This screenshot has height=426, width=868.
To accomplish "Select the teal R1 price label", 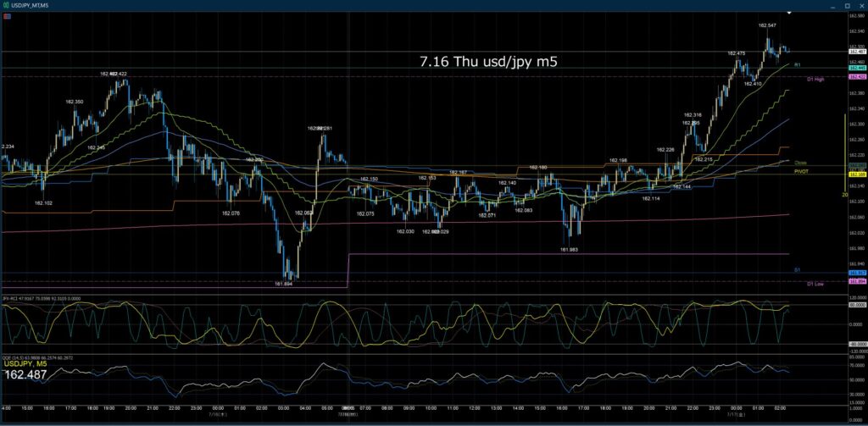I will tap(857, 67).
